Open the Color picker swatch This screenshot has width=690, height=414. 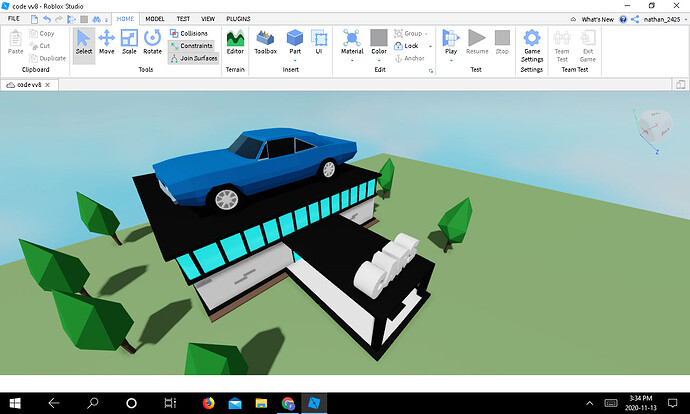click(x=379, y=38)
